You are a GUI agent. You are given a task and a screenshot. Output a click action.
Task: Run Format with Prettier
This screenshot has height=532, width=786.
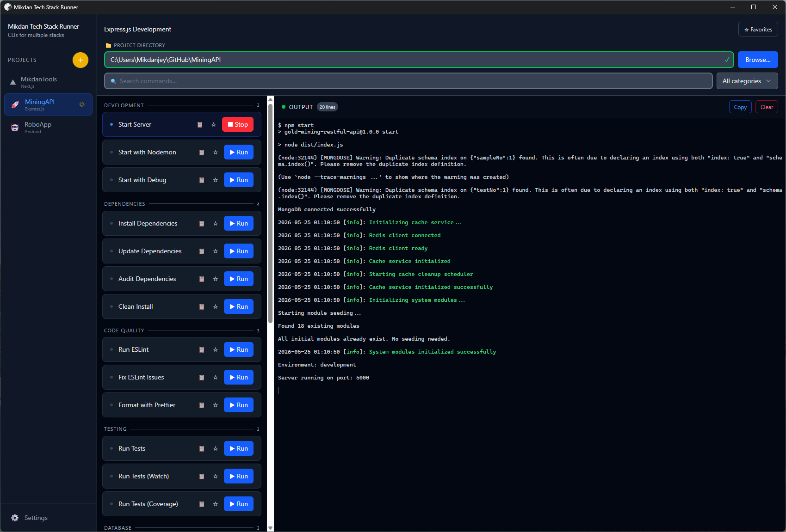pos(239,405)
